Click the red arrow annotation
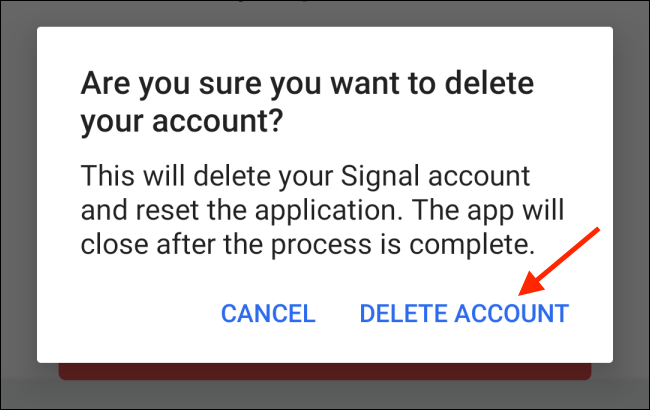The image size is (650, 410). [559, 262]
